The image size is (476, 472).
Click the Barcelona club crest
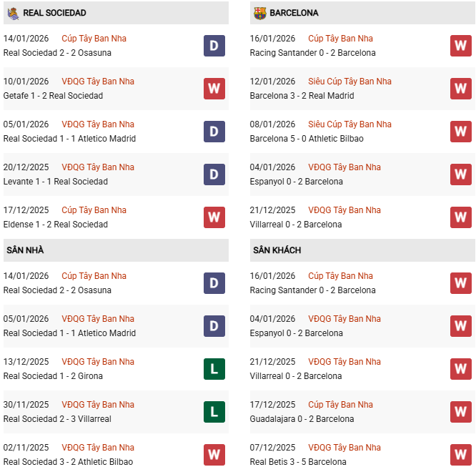259,13
